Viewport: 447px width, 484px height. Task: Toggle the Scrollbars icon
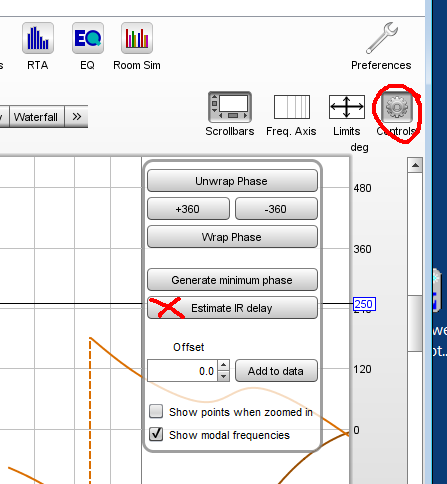click(230, 107)
